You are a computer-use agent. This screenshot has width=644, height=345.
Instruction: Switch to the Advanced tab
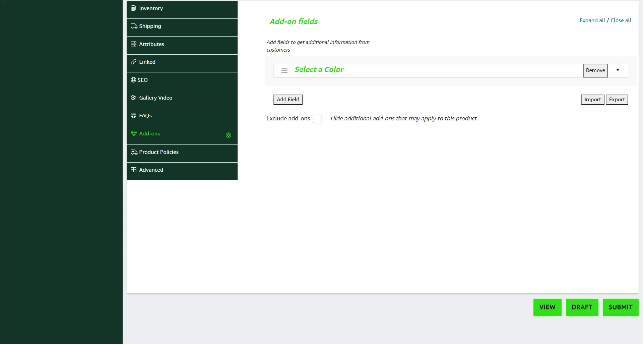tap(182, 171)
